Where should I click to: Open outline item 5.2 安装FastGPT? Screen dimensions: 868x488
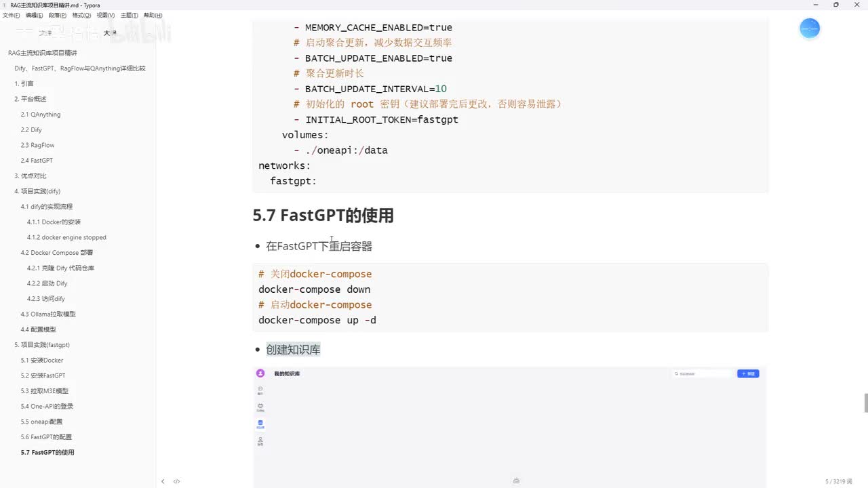click(43, 375)
